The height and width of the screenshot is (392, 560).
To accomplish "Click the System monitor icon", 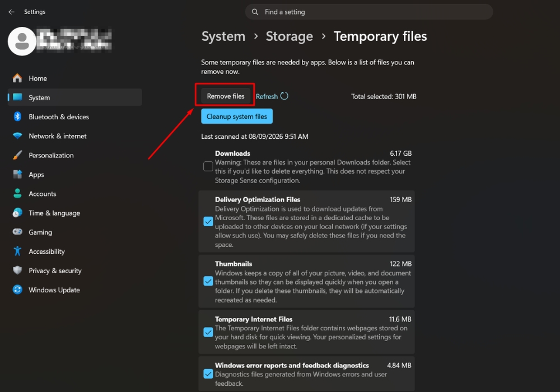I will (x=17, y=97).
